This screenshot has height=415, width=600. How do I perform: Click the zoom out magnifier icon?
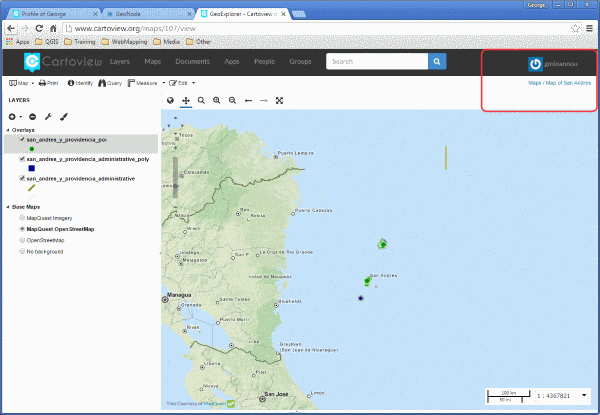[x=232, y=101]
